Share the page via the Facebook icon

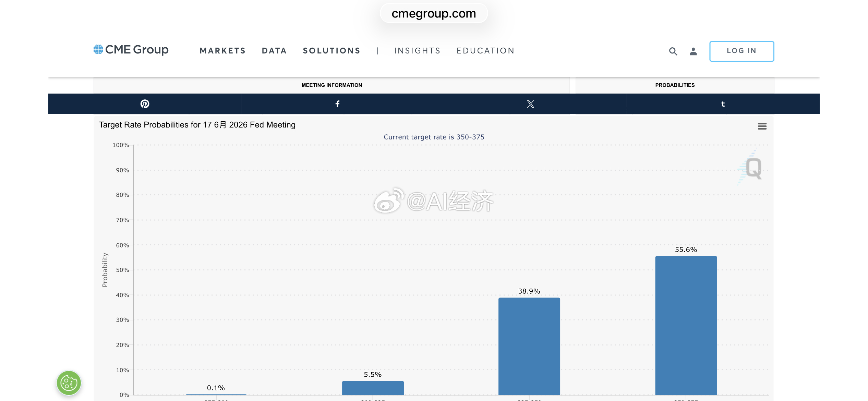337,104
